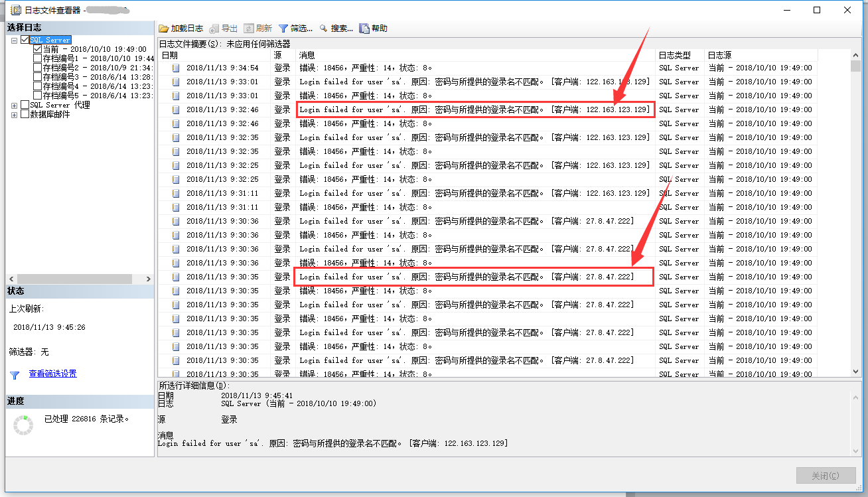This screenshot has height=497, width=868.
Task: Click the log entry icon for 9:34:54
Action: (176, 68)
